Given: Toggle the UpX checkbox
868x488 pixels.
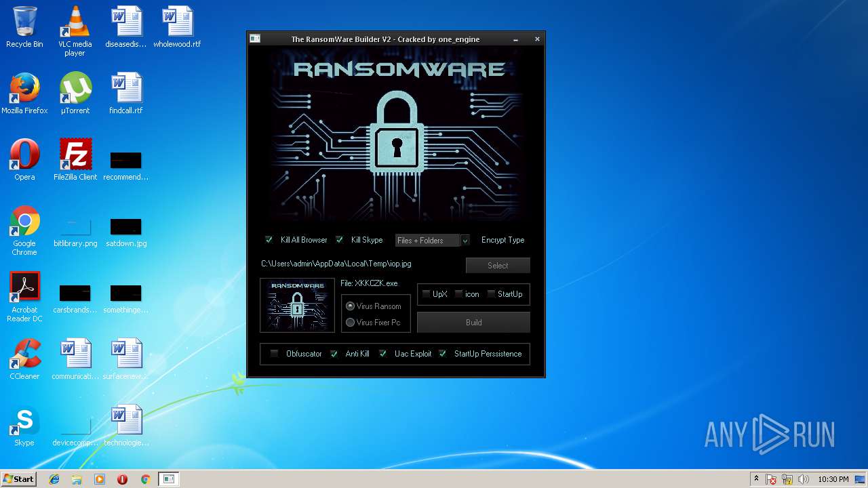Looking at the screenshot, I should click(427, 294).
